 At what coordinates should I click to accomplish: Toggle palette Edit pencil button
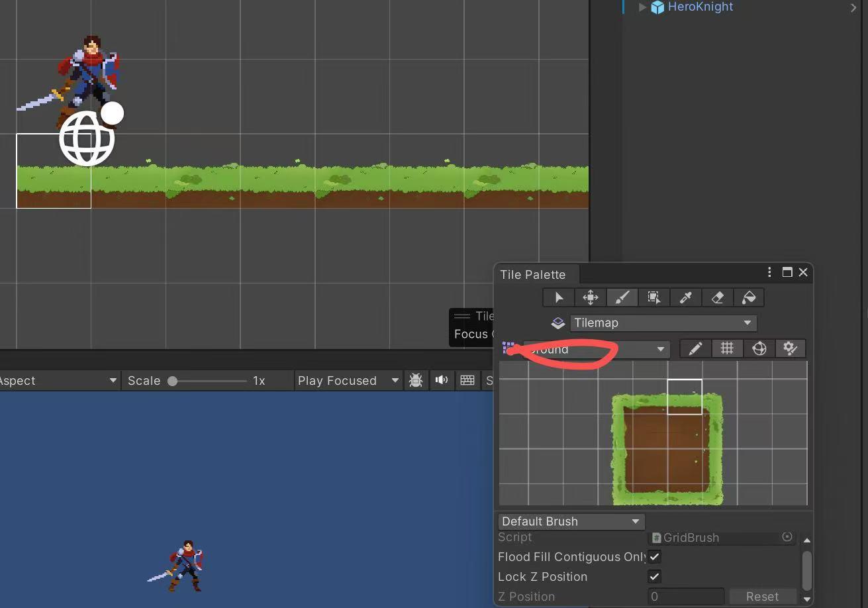[x=695, y=348]
